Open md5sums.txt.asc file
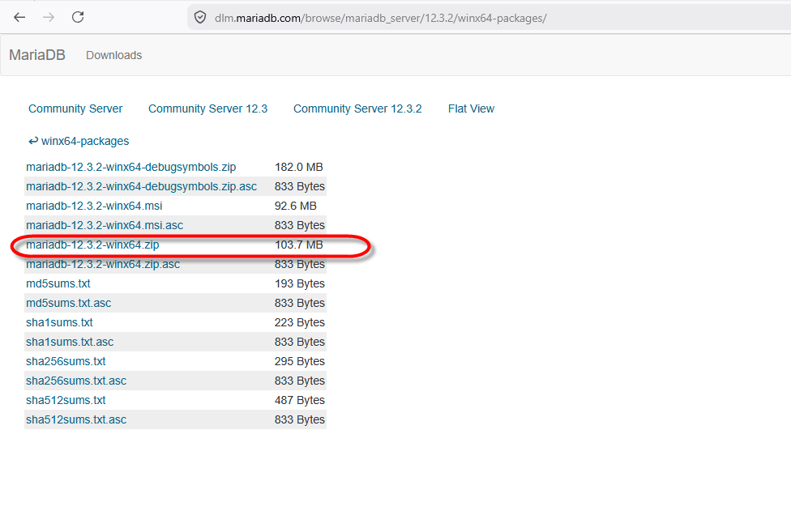The width and height of the screenshot is (791, 532). [69, 304]
